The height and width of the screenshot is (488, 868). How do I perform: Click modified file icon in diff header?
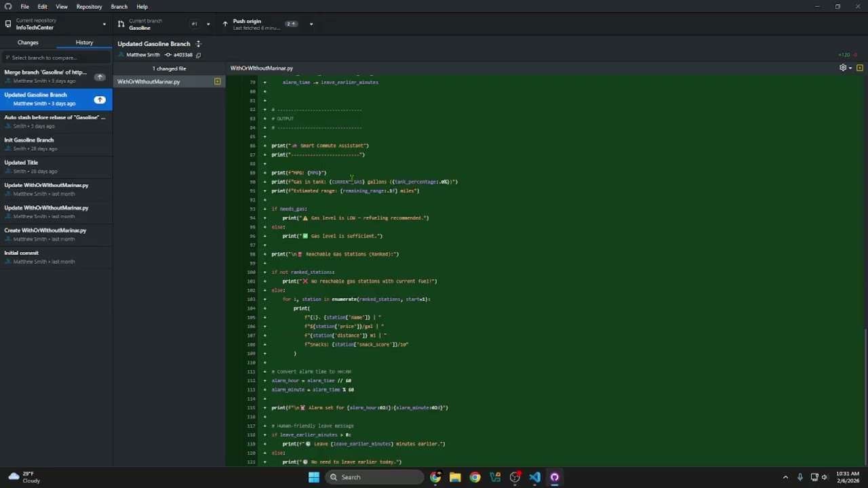pos(859,68)
